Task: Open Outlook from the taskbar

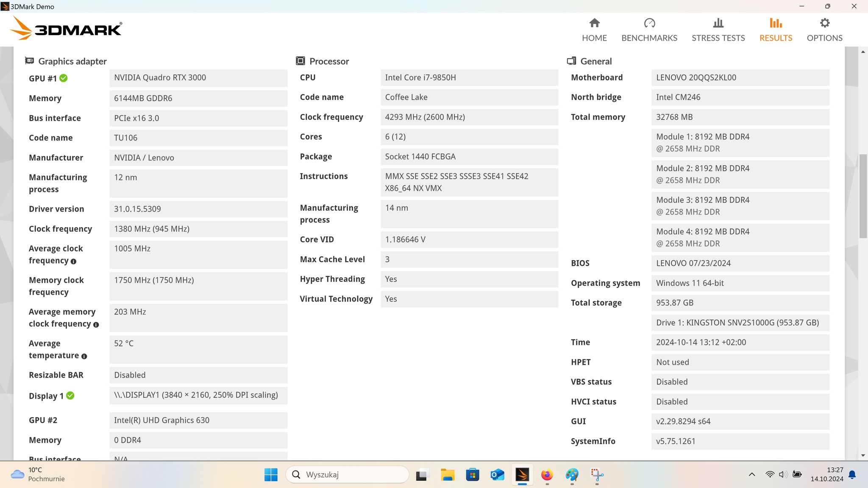Action: (x=497, y=474)
